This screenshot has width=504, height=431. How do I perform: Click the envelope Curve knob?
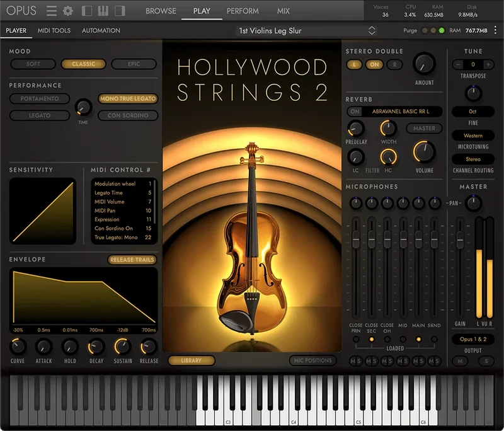(x=18, y=347)
